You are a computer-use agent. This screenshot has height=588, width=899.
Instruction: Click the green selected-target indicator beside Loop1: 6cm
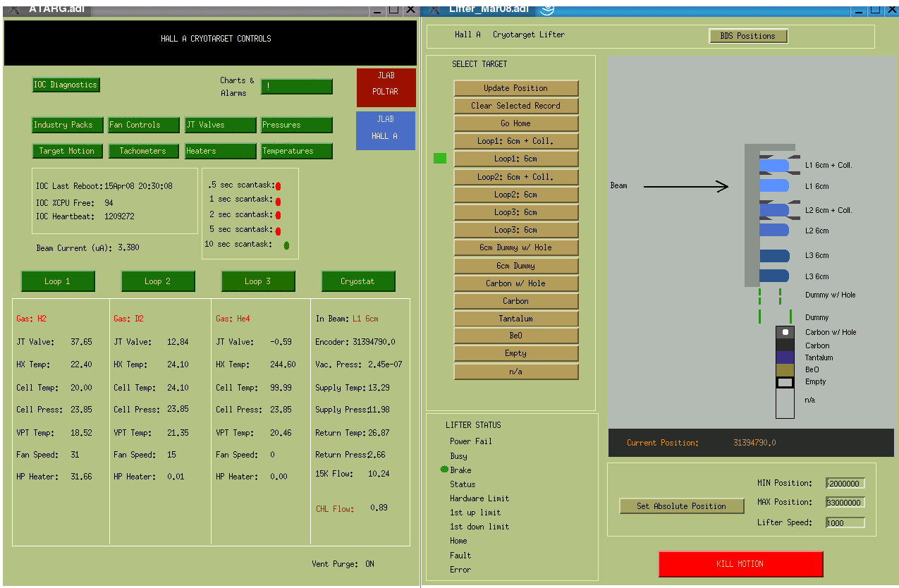point(440,159)
